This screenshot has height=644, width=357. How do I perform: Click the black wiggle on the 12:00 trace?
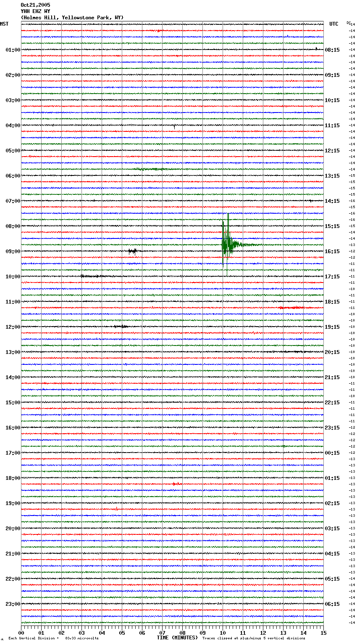coord(121,326)
